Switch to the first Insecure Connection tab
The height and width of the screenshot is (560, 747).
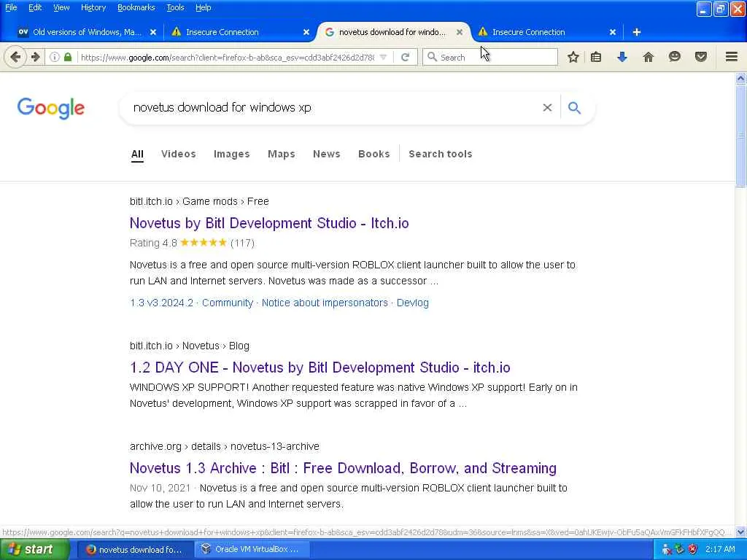239,32
